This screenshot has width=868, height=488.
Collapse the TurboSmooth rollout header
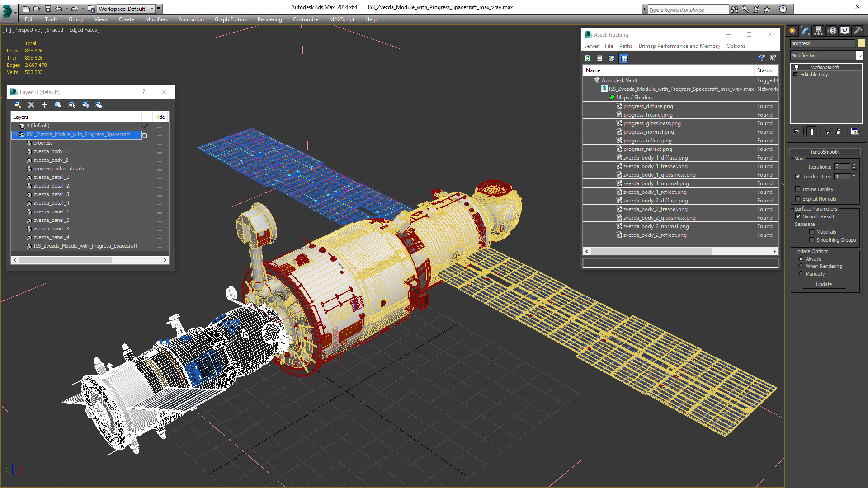pos(825,152)
